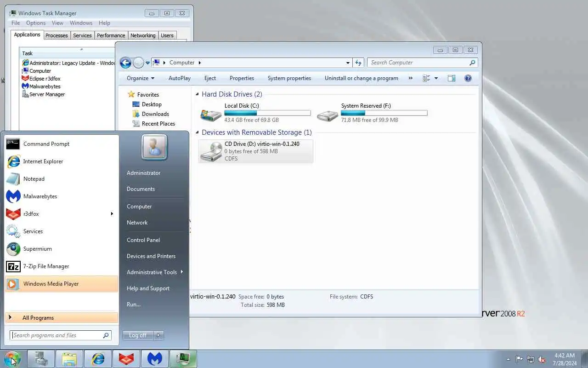
Task: Open Organize dropdown menu
Action: (141, 78)
